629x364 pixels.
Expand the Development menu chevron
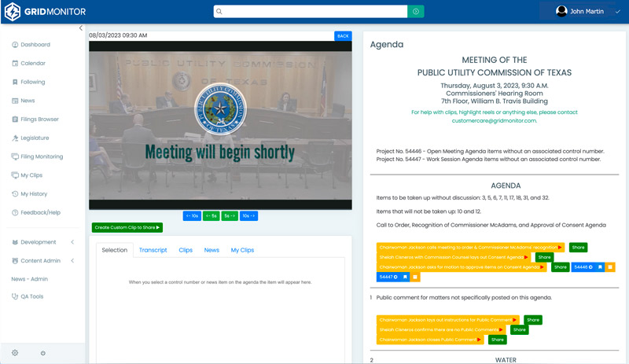[x=72, y=242]
